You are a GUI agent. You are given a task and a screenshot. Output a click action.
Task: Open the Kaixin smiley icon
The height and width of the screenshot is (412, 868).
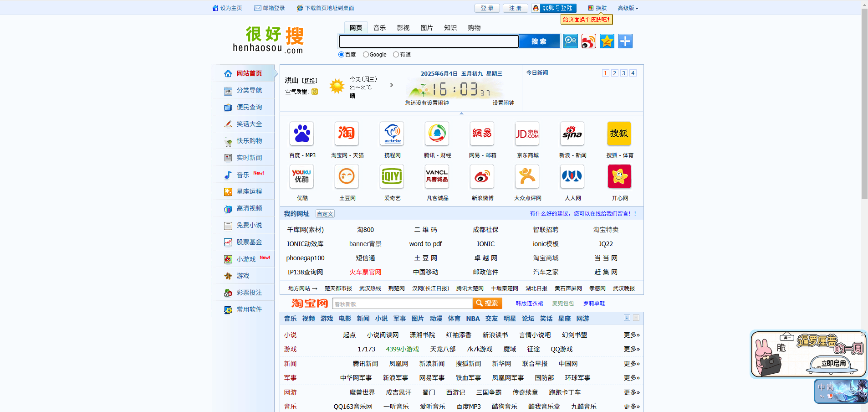point(619,176)
